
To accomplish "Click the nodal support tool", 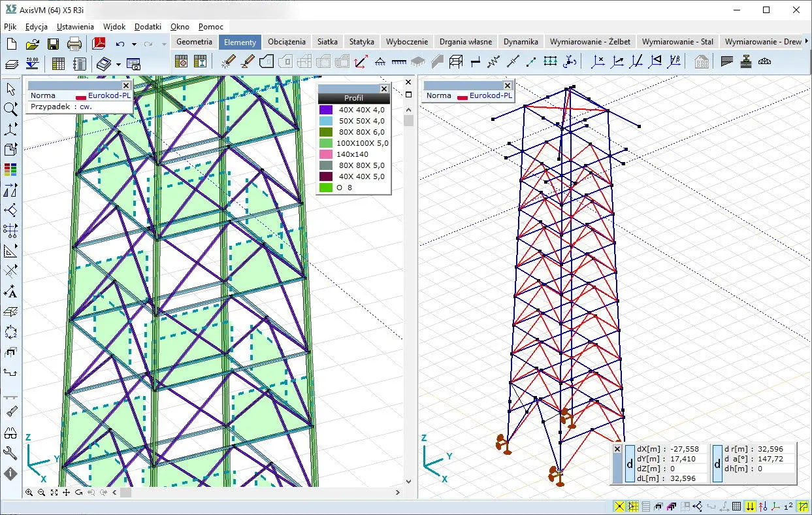I will click(x=380, y=61).
